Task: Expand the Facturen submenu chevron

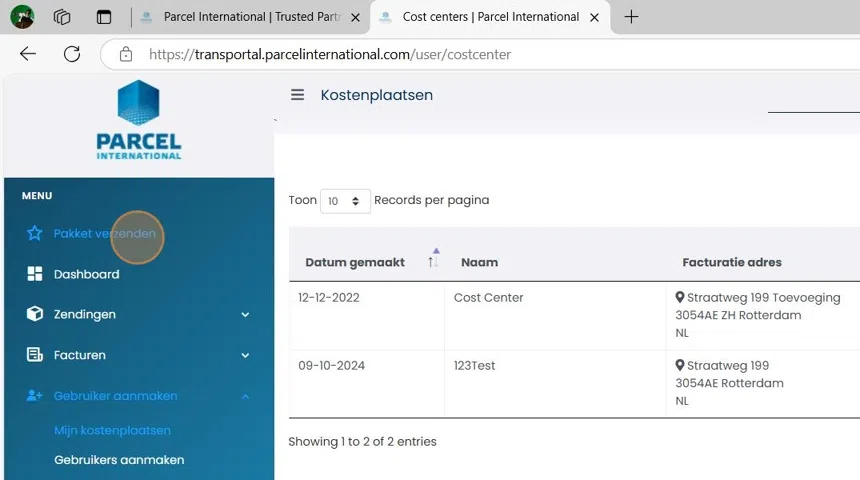Action: (245, 355)
